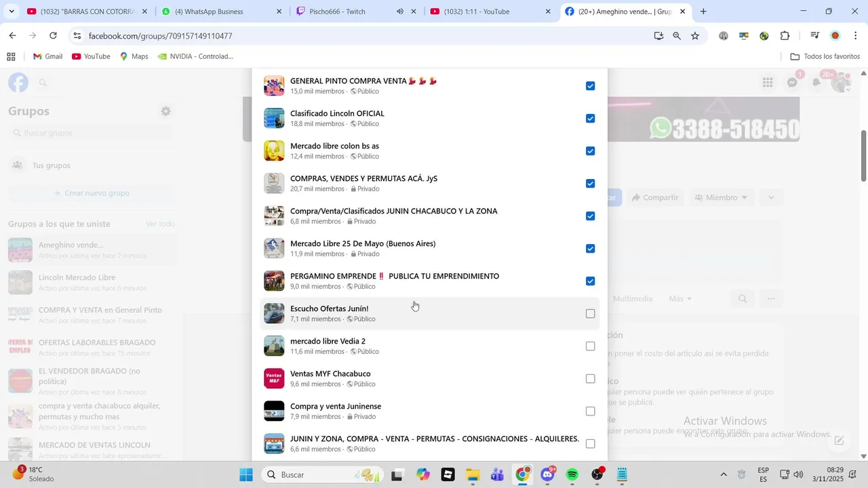Screen dimensions: 868x488
Task: Open the Windows Start menu
Action: click(x=246, y=474)
